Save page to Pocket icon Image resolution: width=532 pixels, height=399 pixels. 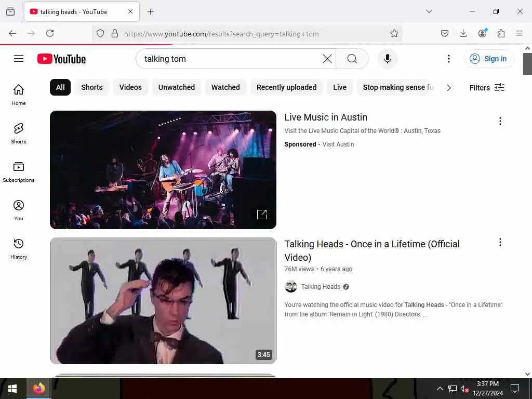445,33
